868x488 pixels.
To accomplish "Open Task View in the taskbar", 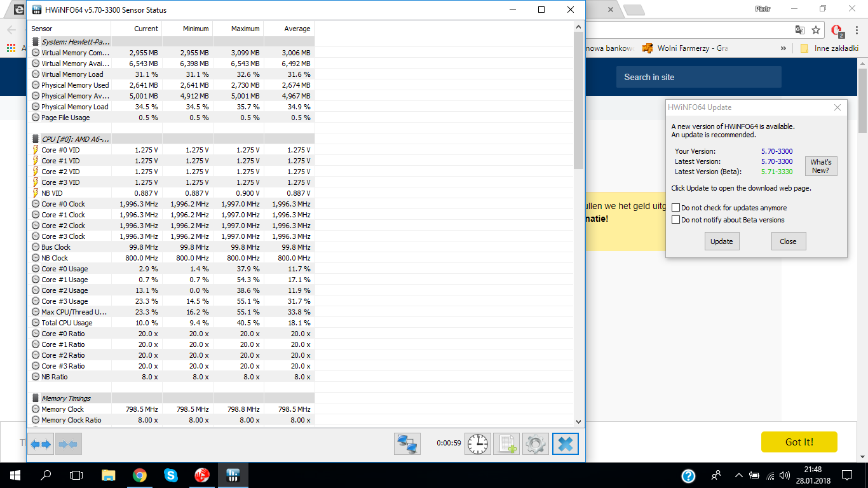I will (x=76, y=475).
